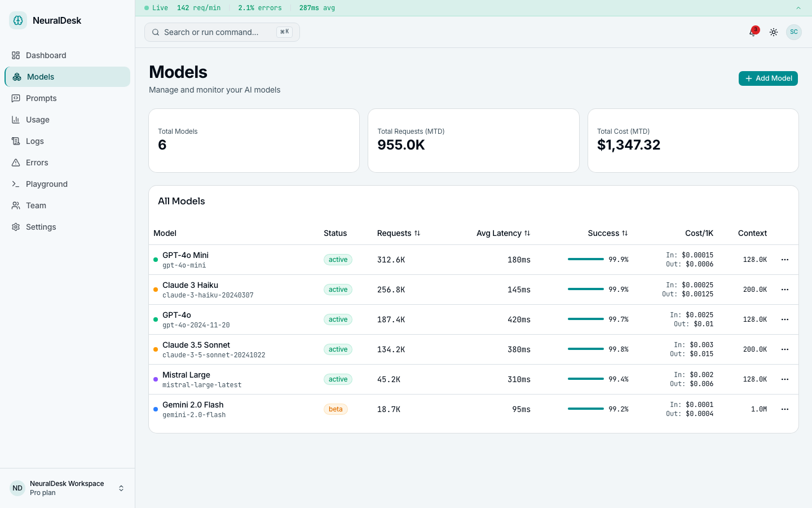Click the success rate bar for Claude 3 Haiku
This screenshot has width=812, height=508.
click(x=585, y=289)
